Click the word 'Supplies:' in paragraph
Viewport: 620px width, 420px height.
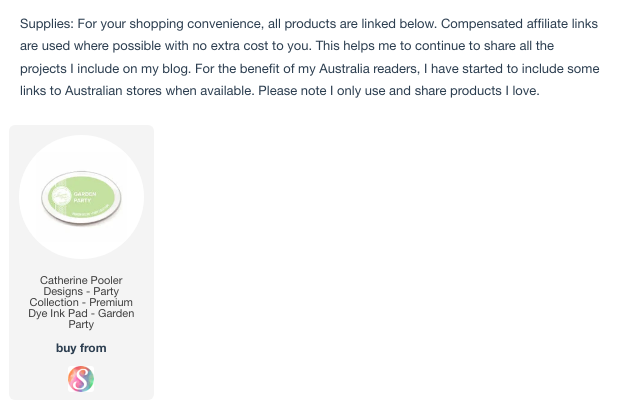tap(47, 24)
